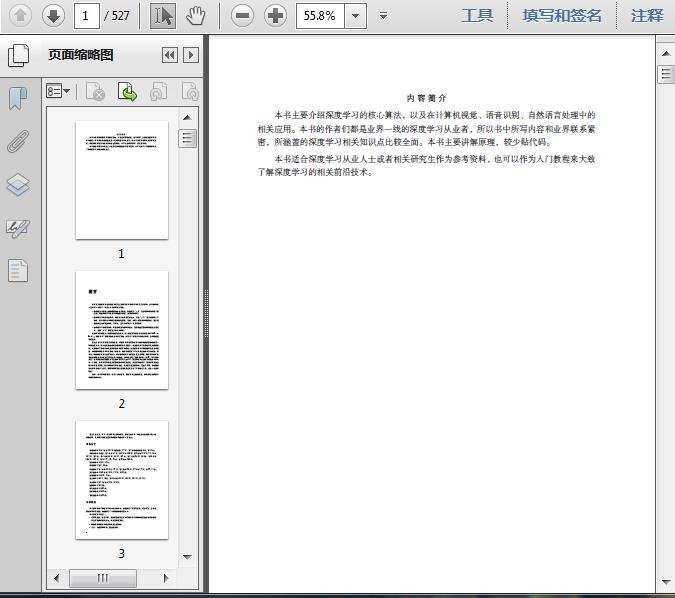Click the 页面缩略图 panel title
675x598 pixels.
[x=81, y=55]
